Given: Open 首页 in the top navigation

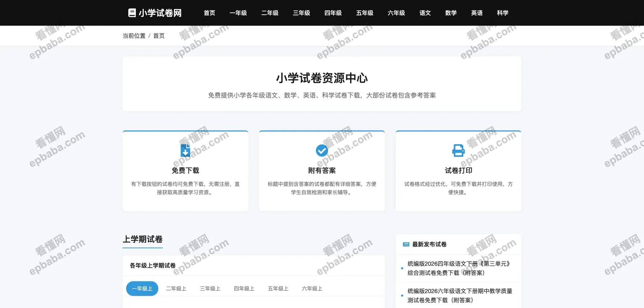Looking at the screenshot, I should coord(210,13).
